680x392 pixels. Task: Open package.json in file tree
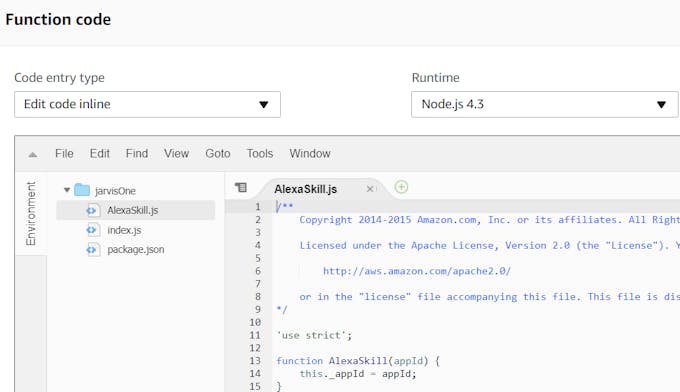pyautogui.click(x=136, y=250)
